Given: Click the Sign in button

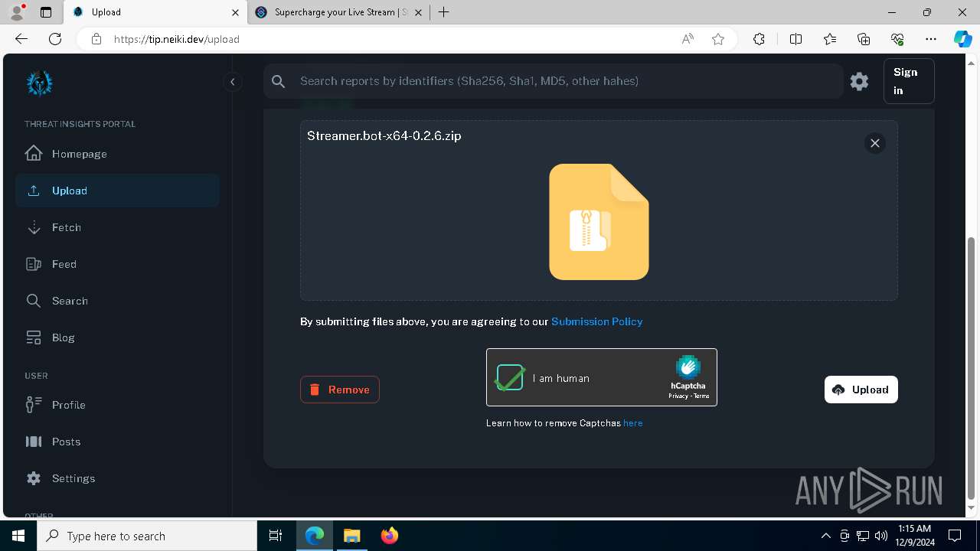Looking at the screenshot, I should 909,81.
